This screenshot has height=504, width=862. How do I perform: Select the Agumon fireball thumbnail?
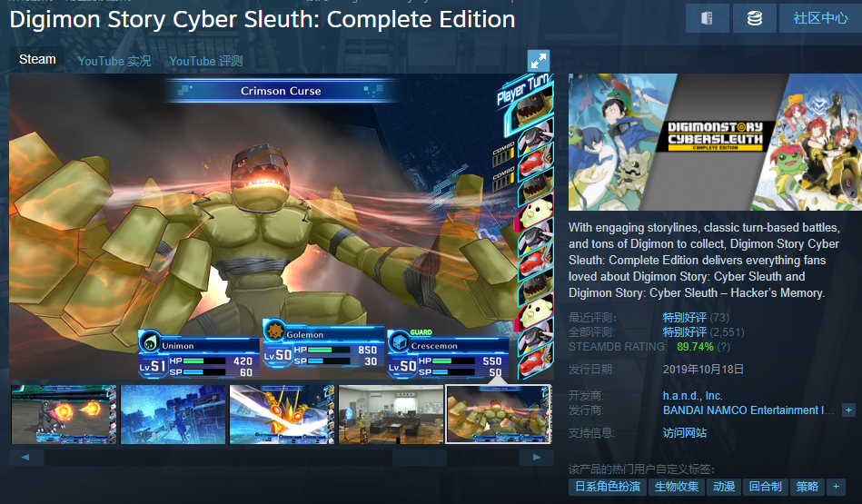(x=64, y=414)
